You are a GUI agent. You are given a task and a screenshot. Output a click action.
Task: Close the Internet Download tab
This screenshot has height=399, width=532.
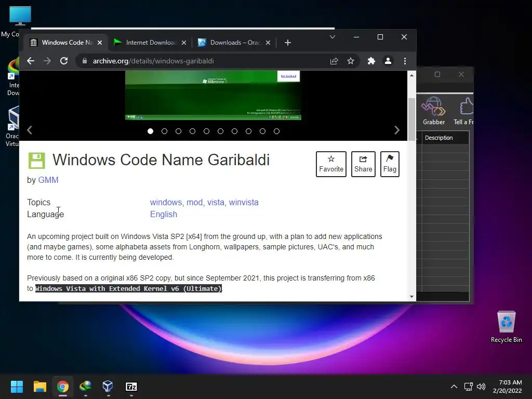pos(184,43)
